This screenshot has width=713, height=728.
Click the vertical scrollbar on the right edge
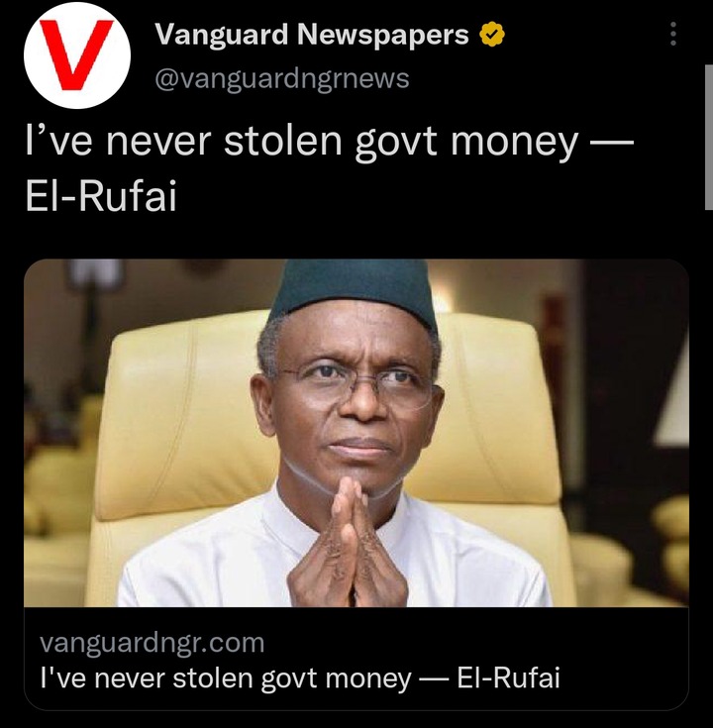point(709,138)
